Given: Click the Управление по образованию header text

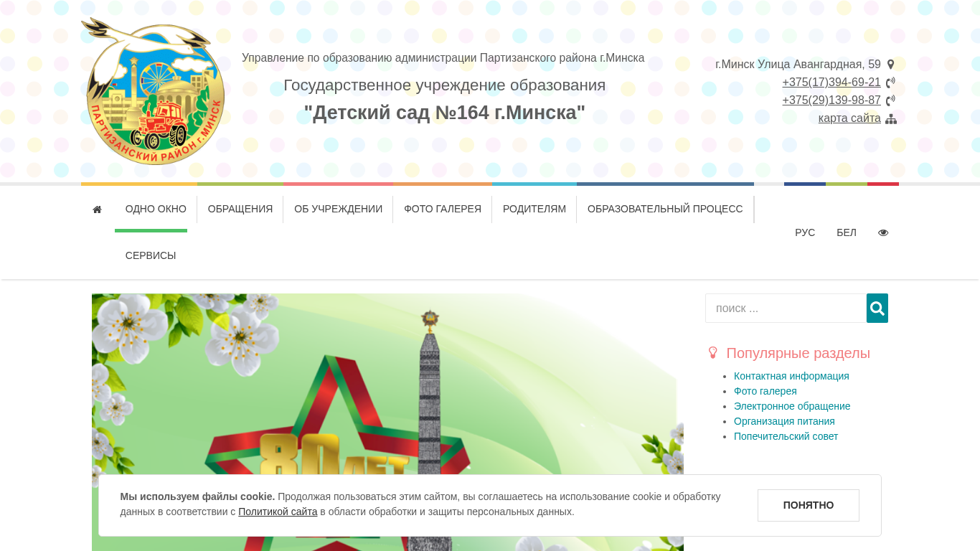Looking at the screenshot, I should coord(443,58).
